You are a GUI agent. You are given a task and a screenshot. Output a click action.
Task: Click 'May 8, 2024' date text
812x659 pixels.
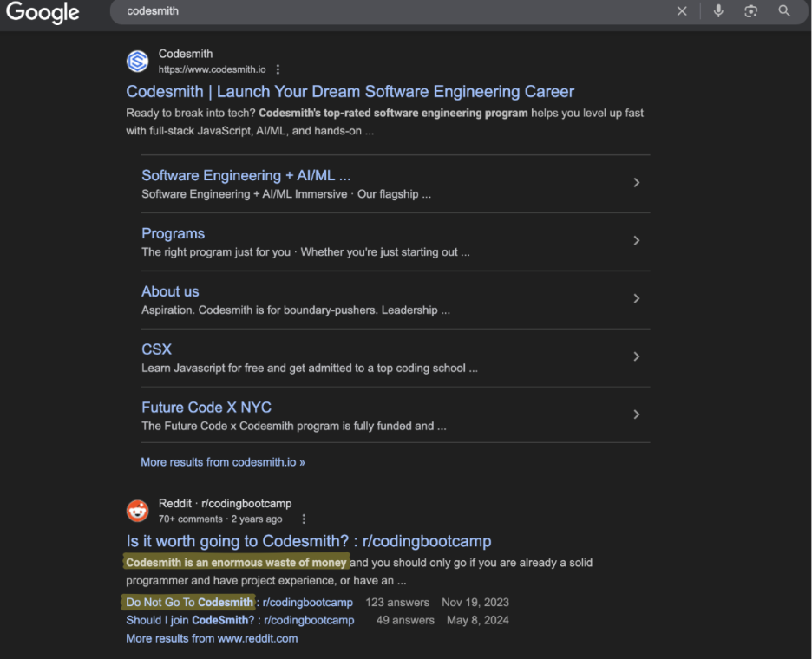[477, 620]
